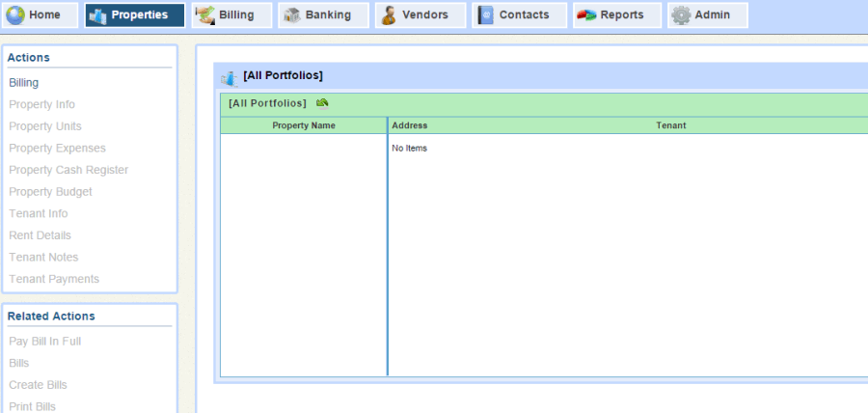Click the green icon beside [All Portfolios]
868x413 pixels.
(322, 103)
